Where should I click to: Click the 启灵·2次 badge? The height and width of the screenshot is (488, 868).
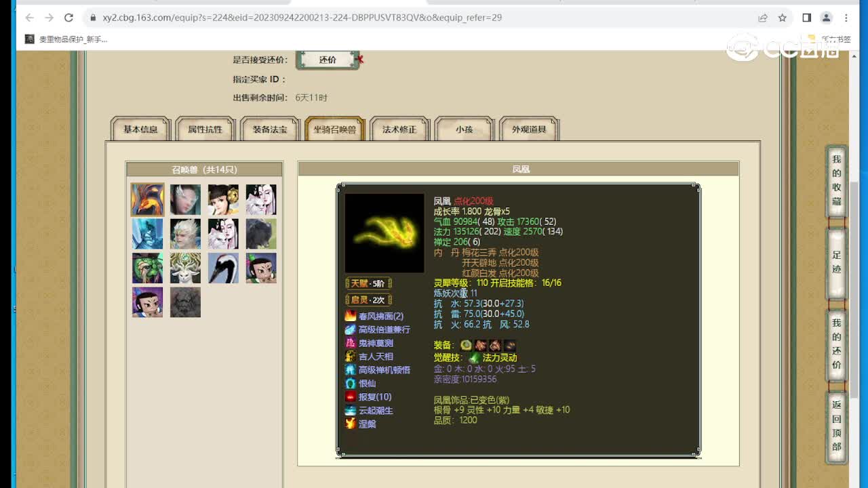point(368,300)
